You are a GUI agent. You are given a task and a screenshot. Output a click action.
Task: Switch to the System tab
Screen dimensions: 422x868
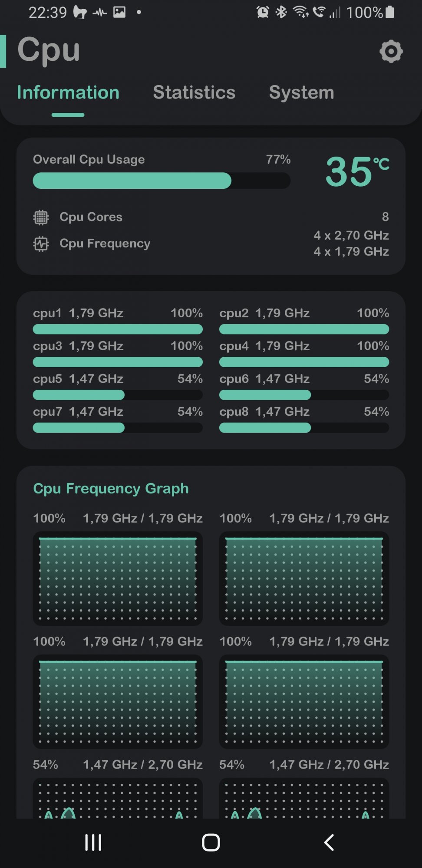301,92
